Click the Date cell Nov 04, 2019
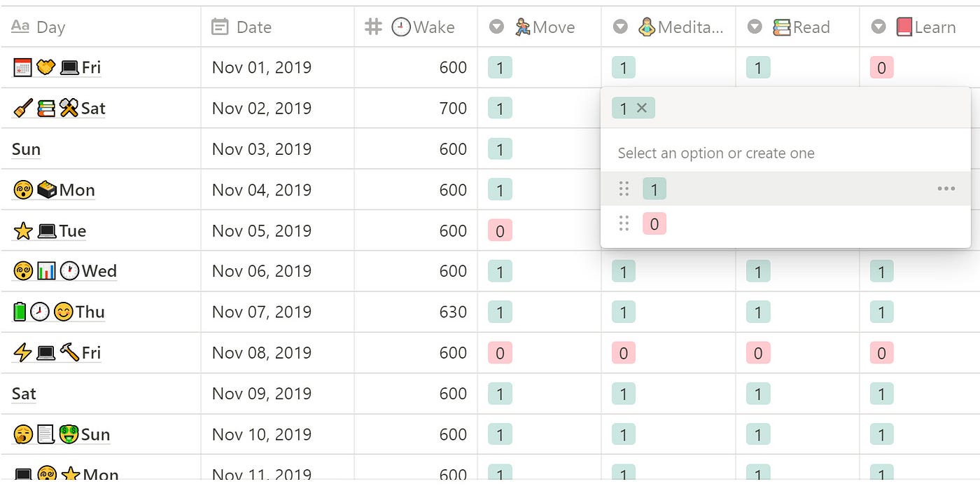This screenshot has height=491, width=980. (261, 190)
